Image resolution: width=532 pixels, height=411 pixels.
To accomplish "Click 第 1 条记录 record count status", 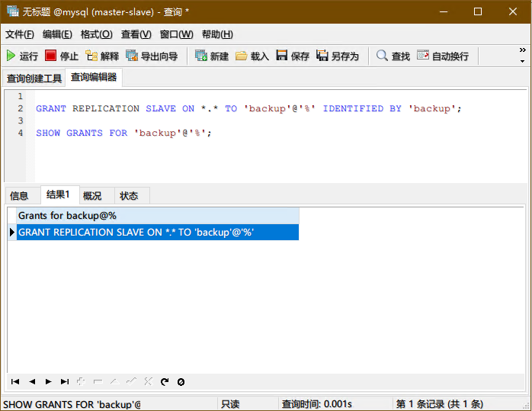I will (x=440, y=405).
